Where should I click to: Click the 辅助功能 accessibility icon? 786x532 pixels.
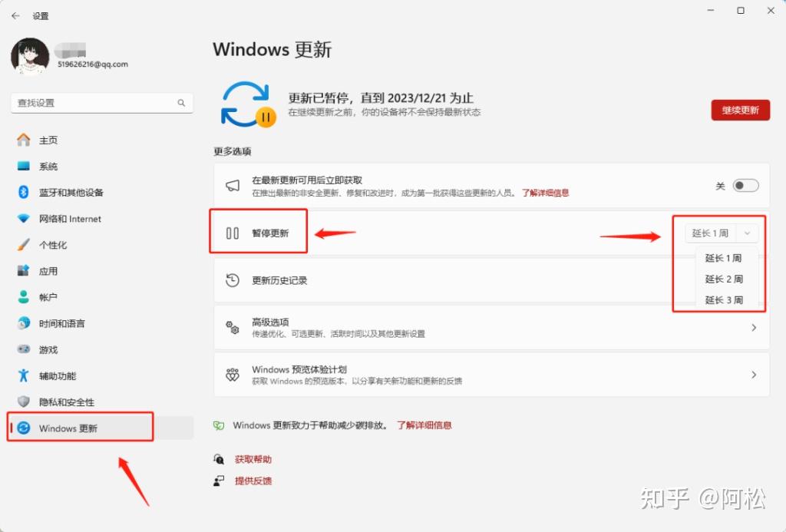click(24, 375)
